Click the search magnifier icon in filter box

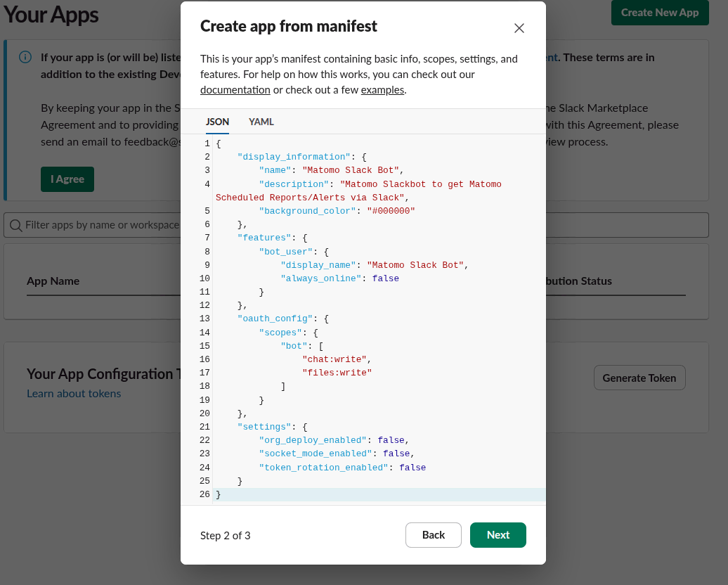[15, 225]
